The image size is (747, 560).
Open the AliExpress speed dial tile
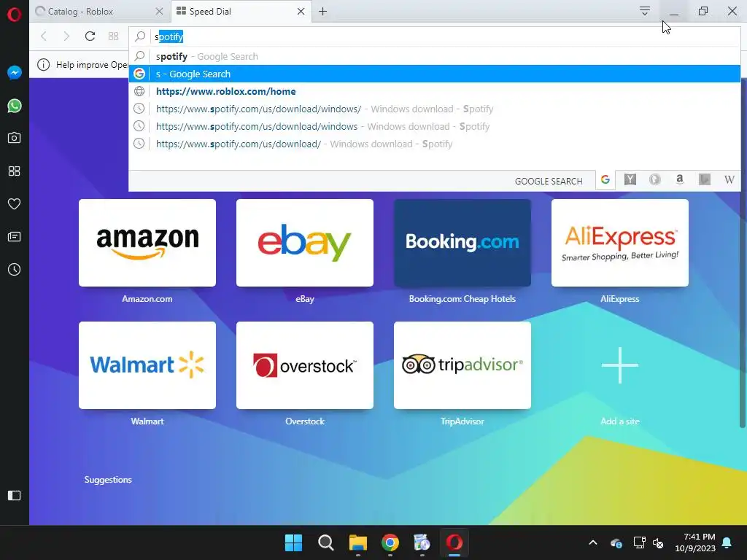point(620,243)
